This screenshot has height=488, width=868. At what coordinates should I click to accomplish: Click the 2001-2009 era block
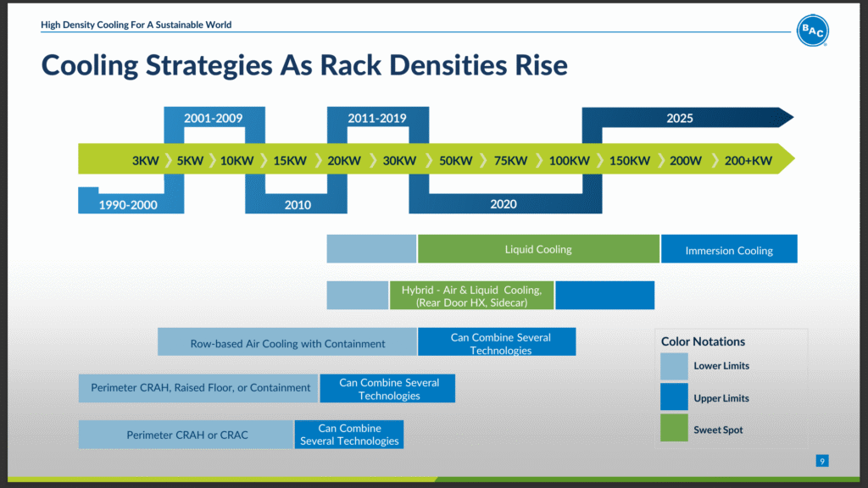pos(214,119)
